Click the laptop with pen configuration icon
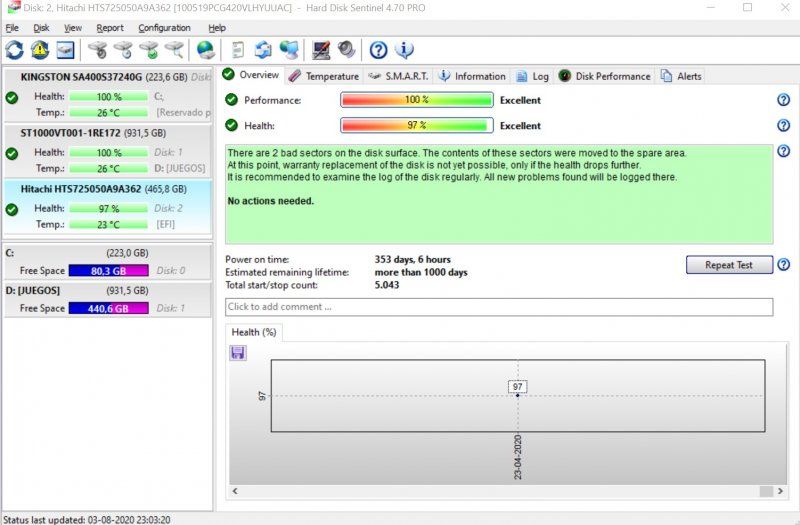This screenshot has width=800, height=525. click(x=321, y=50)
